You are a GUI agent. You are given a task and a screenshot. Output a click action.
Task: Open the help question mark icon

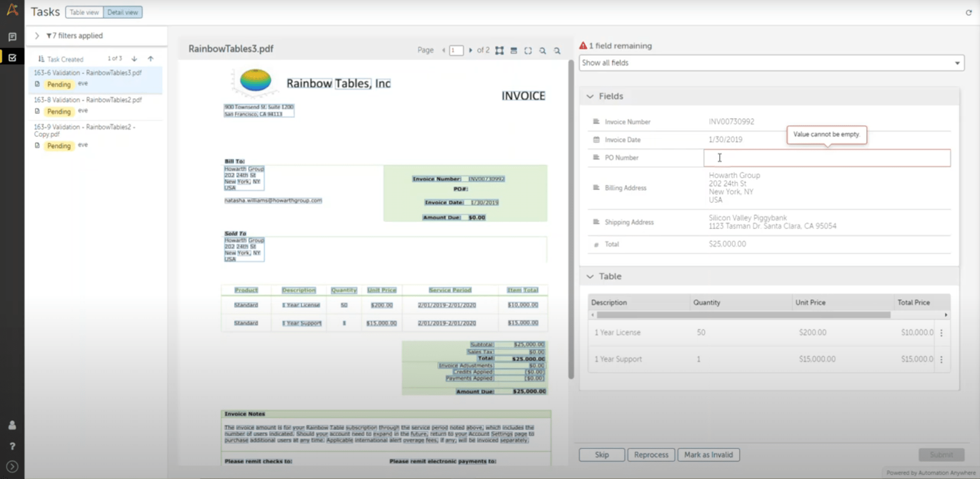tap(12, 446)
